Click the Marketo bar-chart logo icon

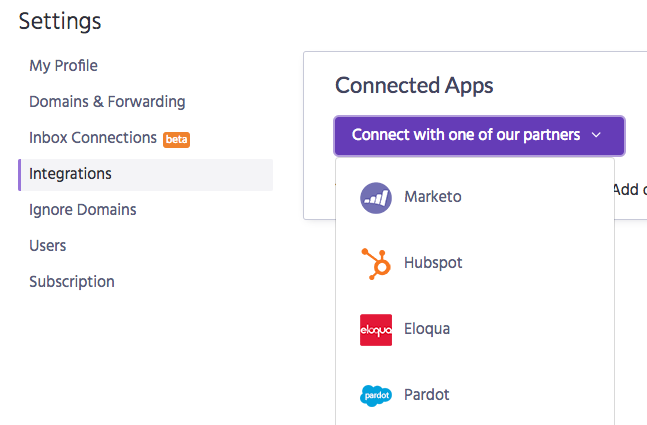[x=375, y=198]
